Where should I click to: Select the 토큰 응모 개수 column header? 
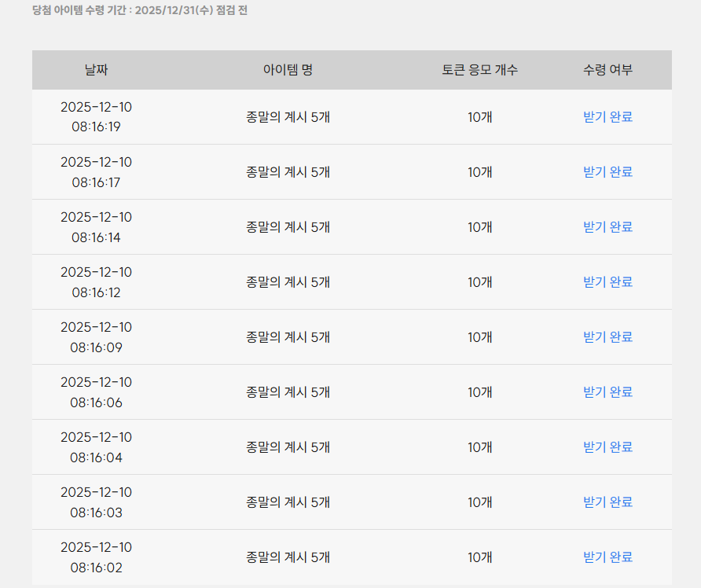(x=479, y=70)
